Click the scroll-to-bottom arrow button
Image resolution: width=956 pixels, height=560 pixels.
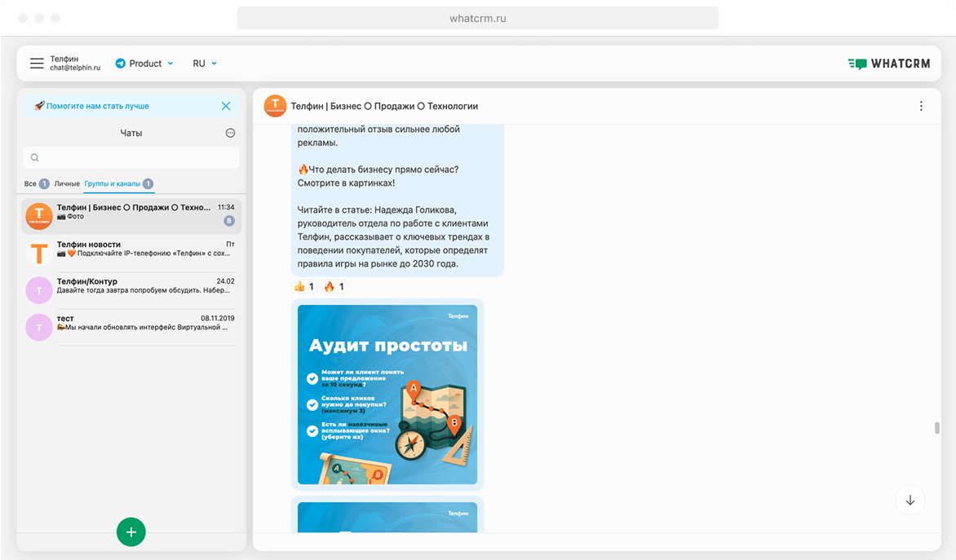[910, 500]
